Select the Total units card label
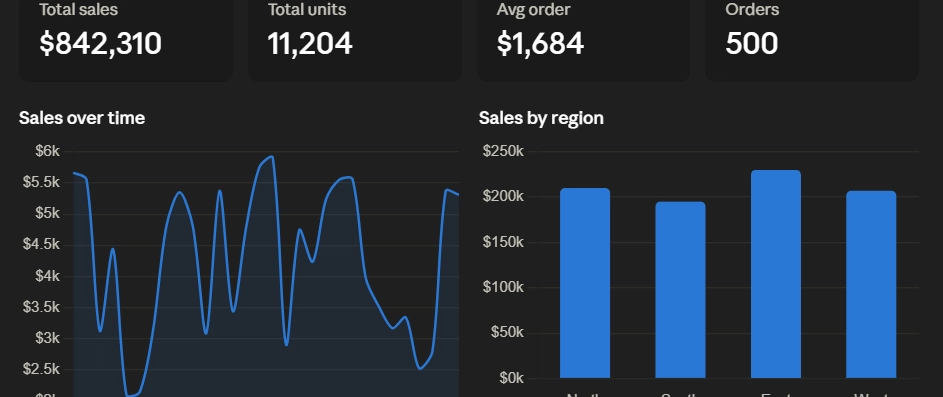943x397 pixels. (x=307, y=9)
